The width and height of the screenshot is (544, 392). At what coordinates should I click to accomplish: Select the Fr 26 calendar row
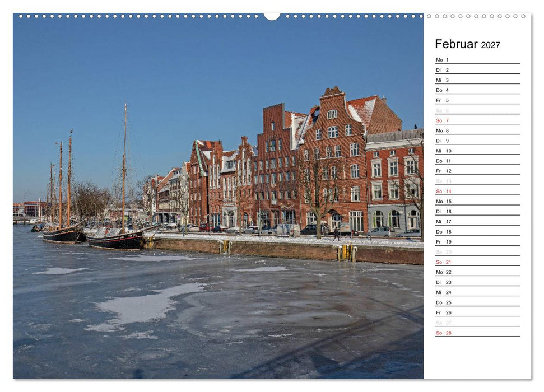[x=477, y=312]
